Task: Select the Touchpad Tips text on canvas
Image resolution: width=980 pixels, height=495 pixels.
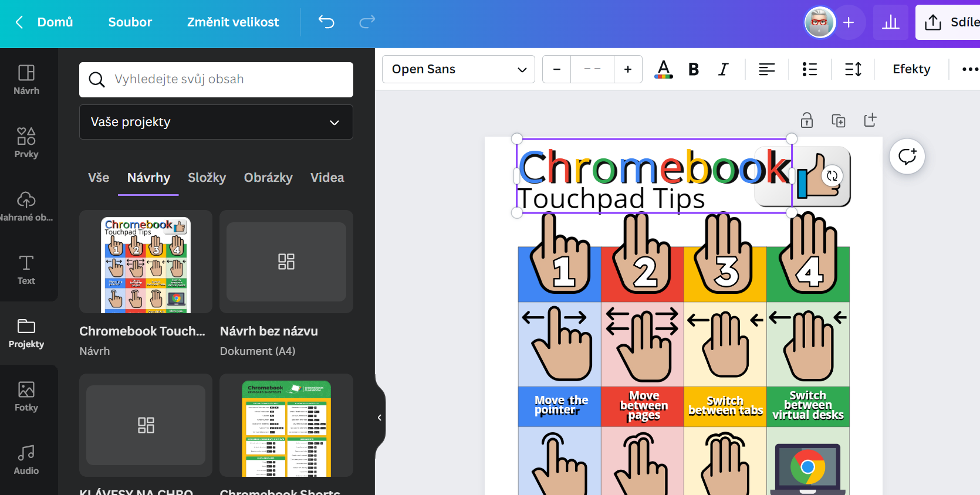Action: point(610,199)
